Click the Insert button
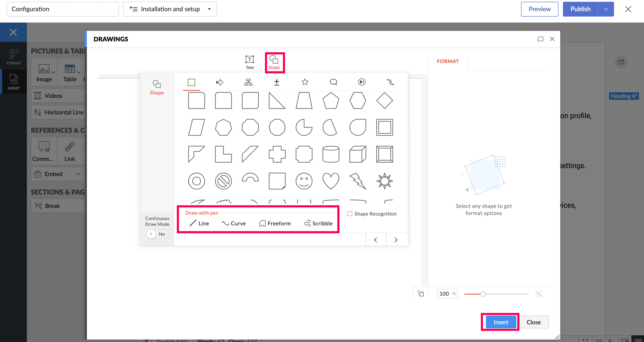This screenshot has width=644, height=342. 501,322
